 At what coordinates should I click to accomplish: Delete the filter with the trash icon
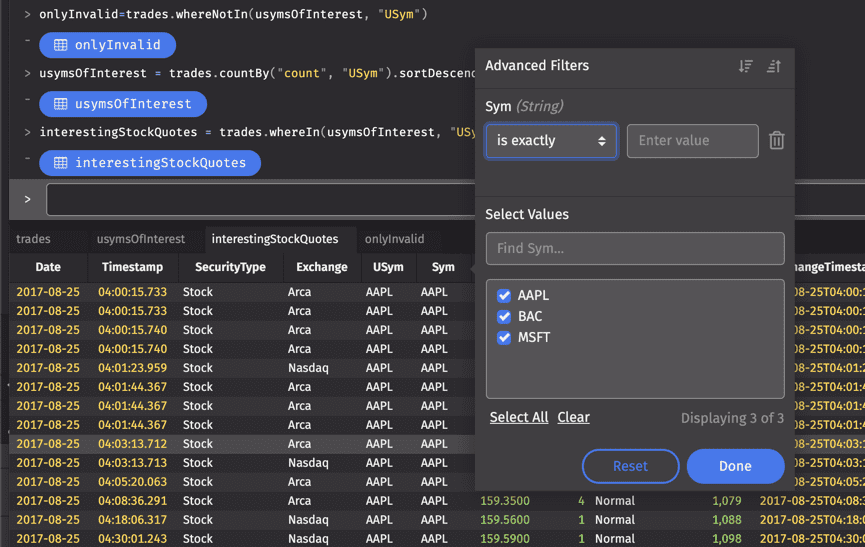(777, 141)
